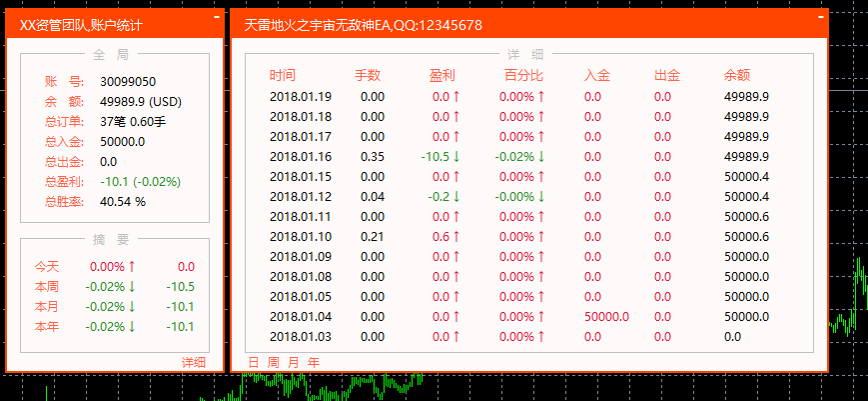This screenshot has width=868, height=401.
Task: Click the 总胜率 label
Action: pos(64,202)
